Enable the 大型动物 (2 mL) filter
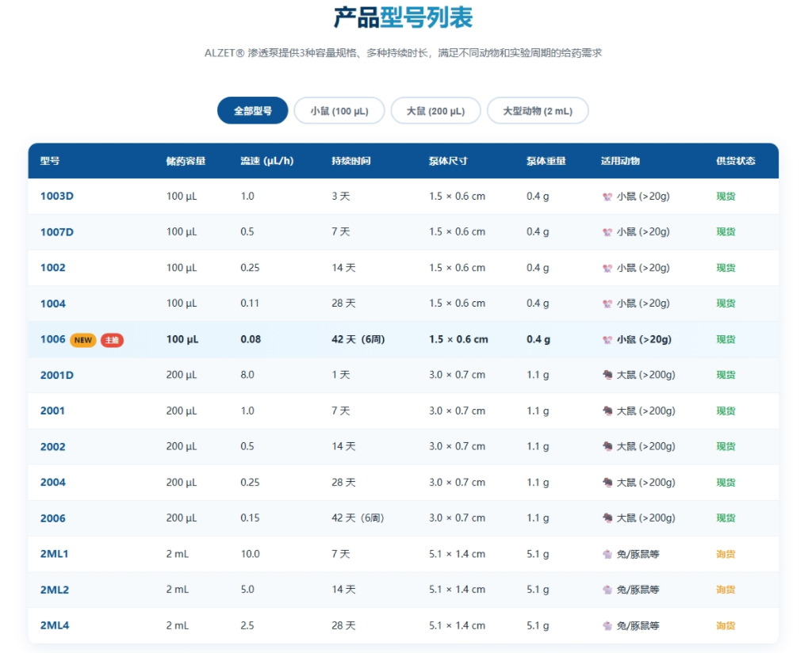 537,110
